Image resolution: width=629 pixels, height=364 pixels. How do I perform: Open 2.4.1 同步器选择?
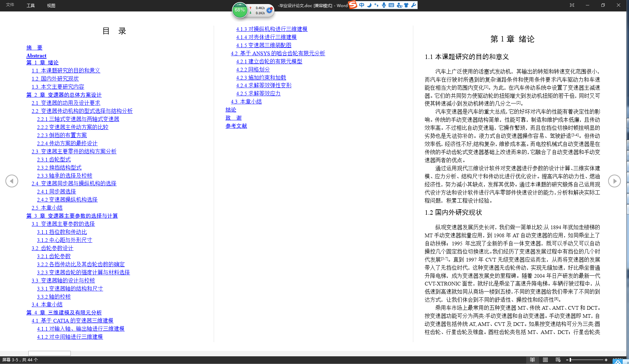pyautogui.click(x=57, y=191)
